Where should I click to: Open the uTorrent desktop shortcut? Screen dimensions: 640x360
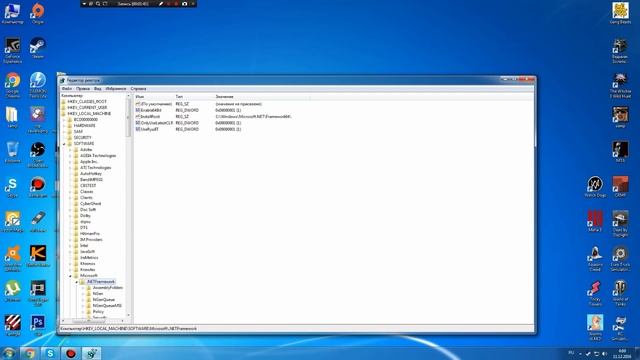click(12, 291)
